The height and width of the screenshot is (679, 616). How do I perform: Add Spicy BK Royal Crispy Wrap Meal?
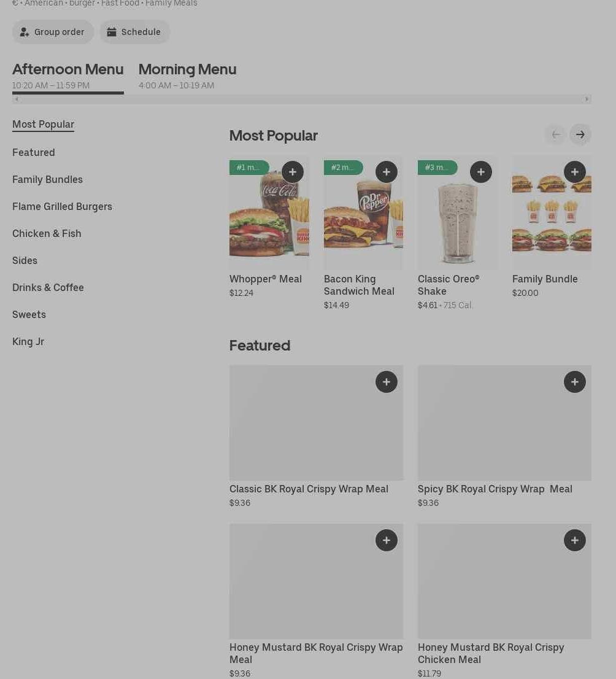tap(575, 382)
